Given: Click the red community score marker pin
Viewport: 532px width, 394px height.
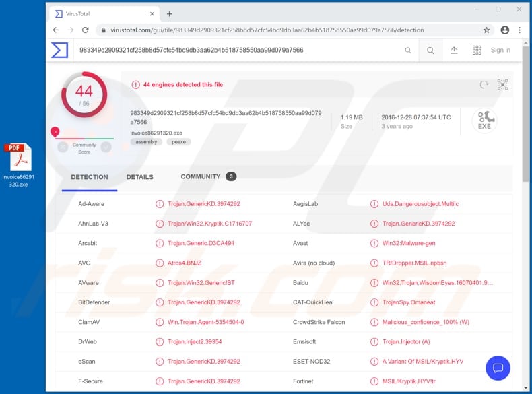Looking at the screenshot, I should click(x=55, y=132).
